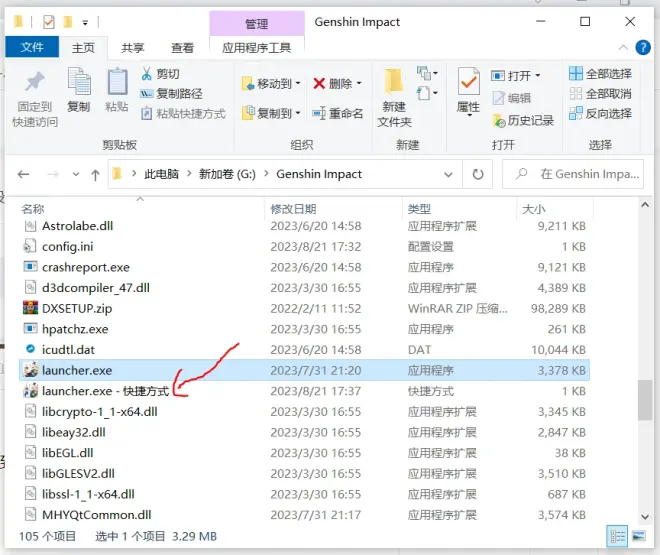Image resolution: width=660 pixels, height=555 pixels.
Task: Click the Manage (管理) contextual tab
Action: [x=257, y=24]
